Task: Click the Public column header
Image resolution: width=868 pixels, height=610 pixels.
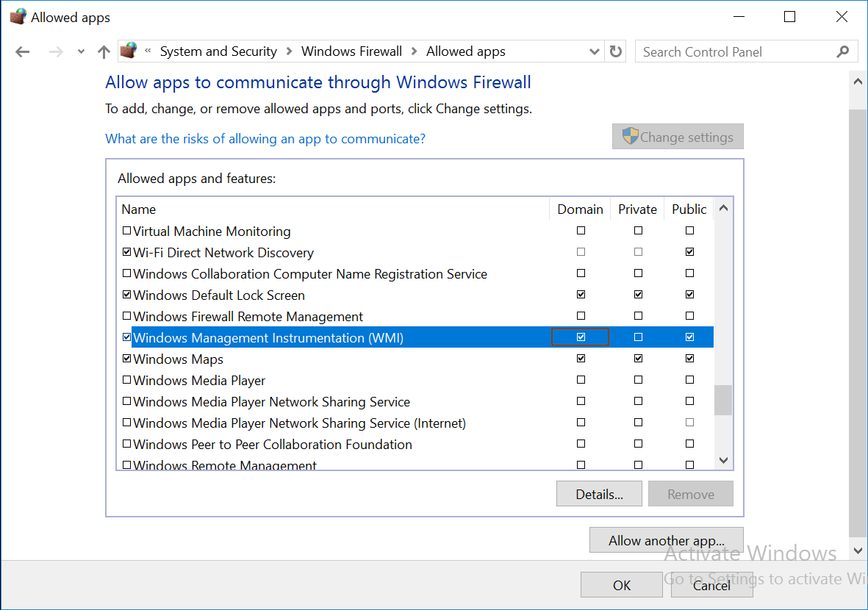Action: click(x=689, y=209)
